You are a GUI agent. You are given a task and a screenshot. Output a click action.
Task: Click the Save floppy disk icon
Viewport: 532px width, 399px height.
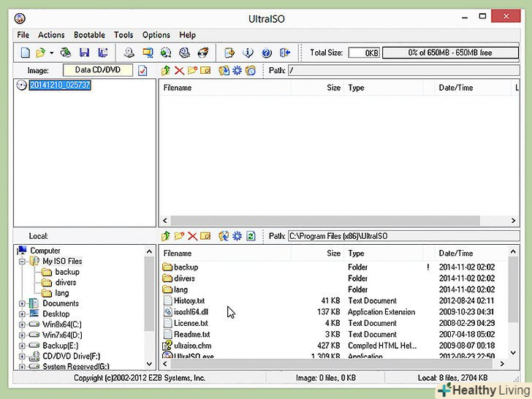84,53
